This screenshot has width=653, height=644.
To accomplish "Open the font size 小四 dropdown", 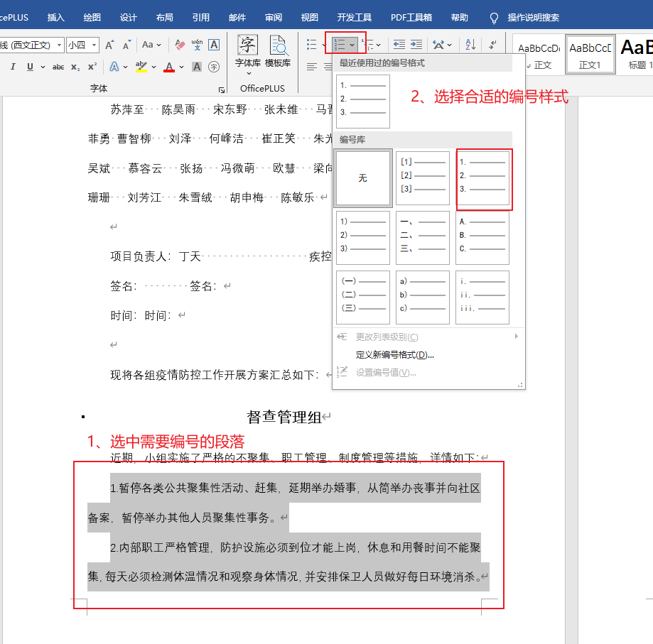I will click(95, 45).
